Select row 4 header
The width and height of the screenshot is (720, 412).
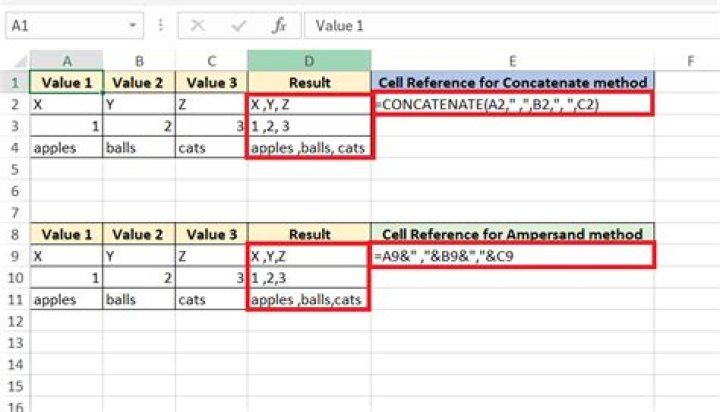click(x=15, y=147)
